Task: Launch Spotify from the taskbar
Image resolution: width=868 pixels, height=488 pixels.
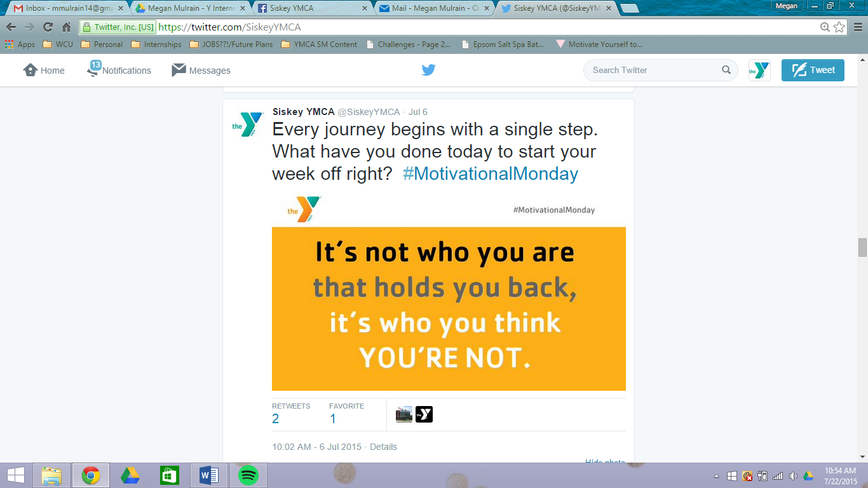Action: point(248,475)
